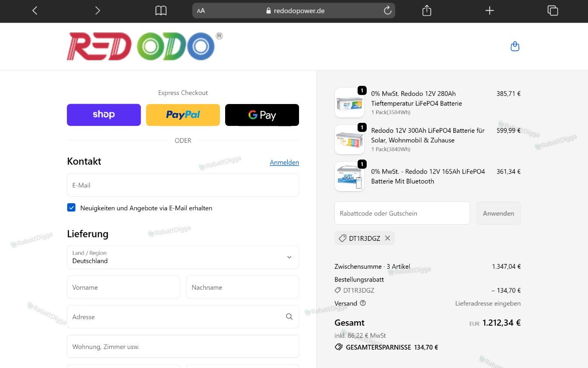This screenshot has width=588, height=368.
Task: Focus the E-Mail input field
Action: tap(183, 185)
